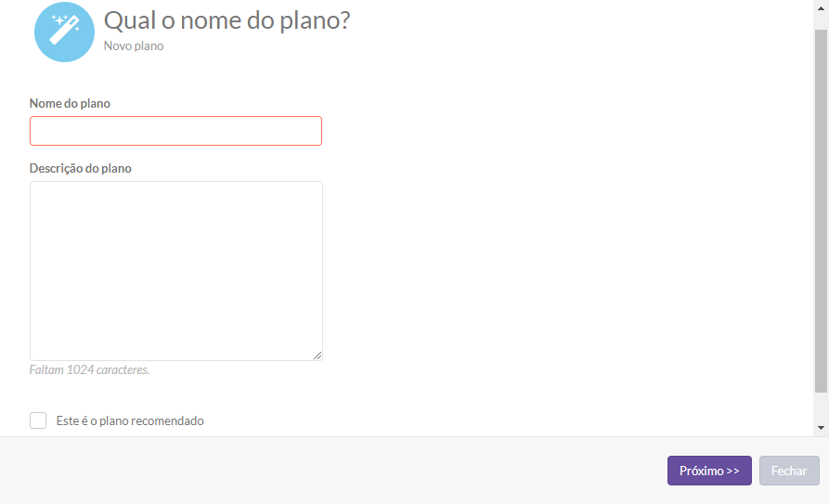829x504 pixels.
Task: Close the dialog with Fechar button
Action: (789, 471)
